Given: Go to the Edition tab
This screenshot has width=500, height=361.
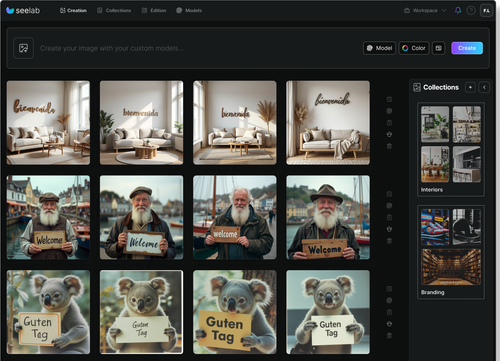Looking at the screenshot, I should (154, 11).
